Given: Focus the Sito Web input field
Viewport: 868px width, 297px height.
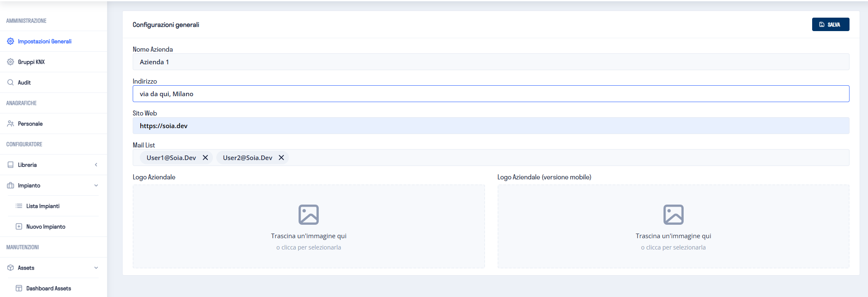Looking at the screenshot, I should click(490, 126).
